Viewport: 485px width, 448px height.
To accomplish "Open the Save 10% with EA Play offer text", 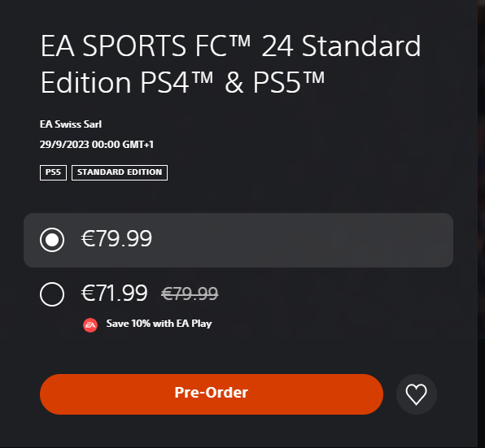I will pyautogui.click(x=159, y=324).
